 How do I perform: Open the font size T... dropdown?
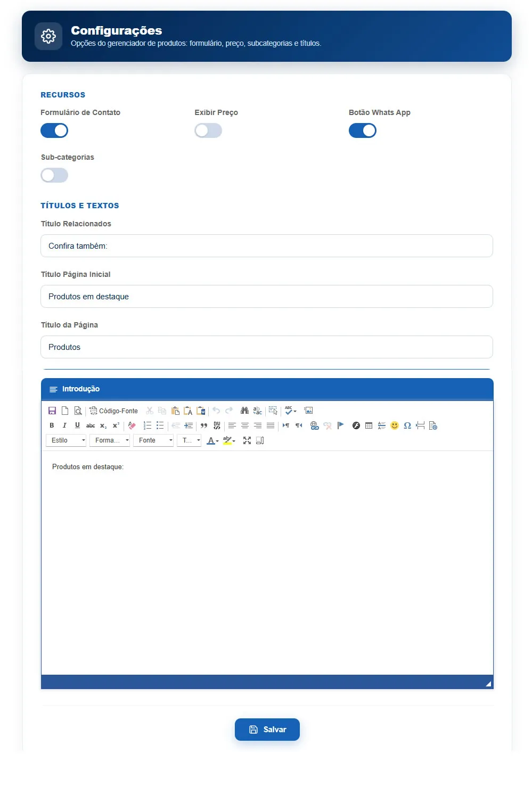pos(189,440)
